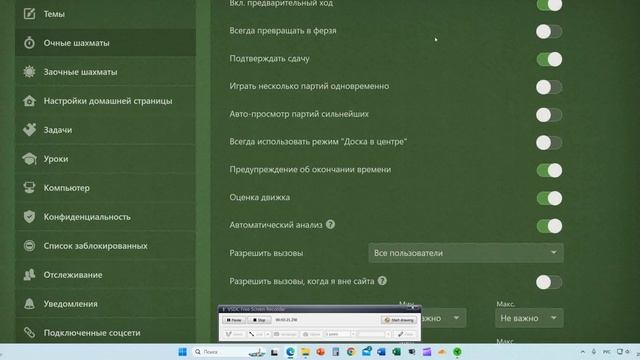Click the shield icon beside Конфиденциальность

coord(29,217)
